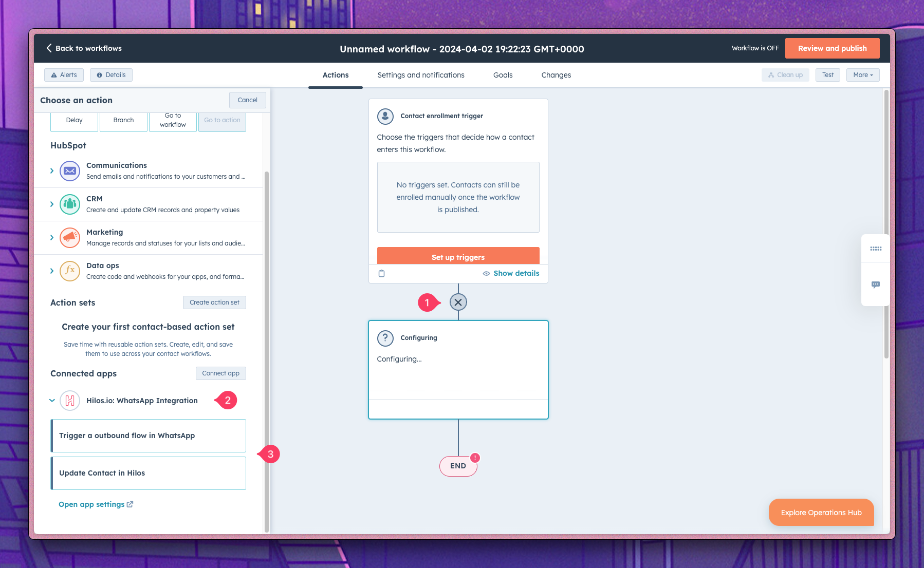Select the Communications email icon
924x568 pixels.
pos(70,171)
